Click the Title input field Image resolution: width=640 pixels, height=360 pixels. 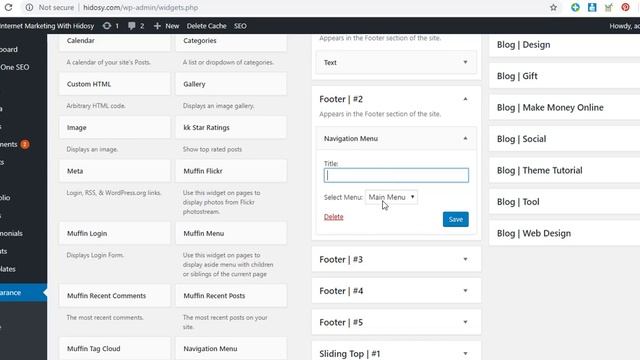click(x=396, y=175)
